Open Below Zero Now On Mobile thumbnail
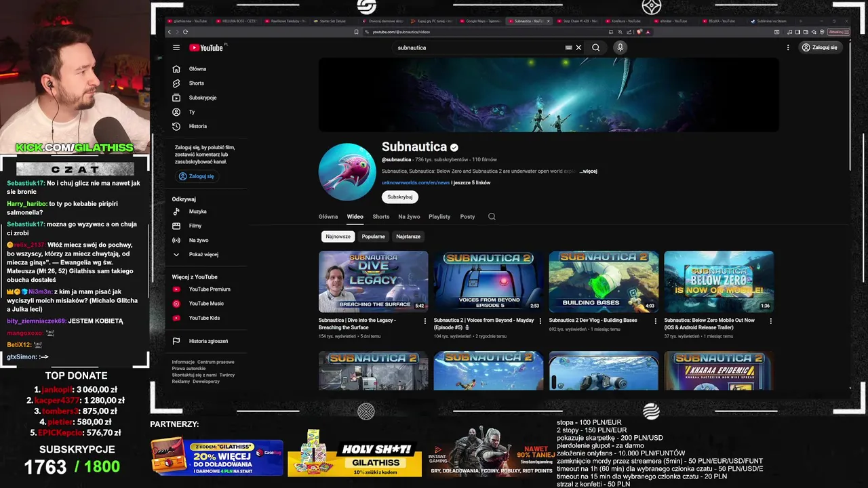Image resolution: width=868 pixels, height=488 pixels. point(719,282)
